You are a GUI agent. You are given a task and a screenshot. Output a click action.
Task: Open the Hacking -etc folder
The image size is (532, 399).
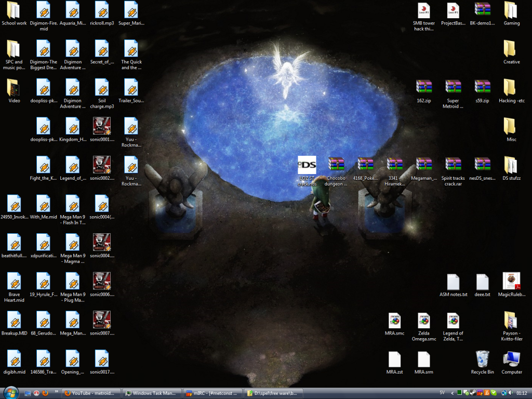point(512,88)
